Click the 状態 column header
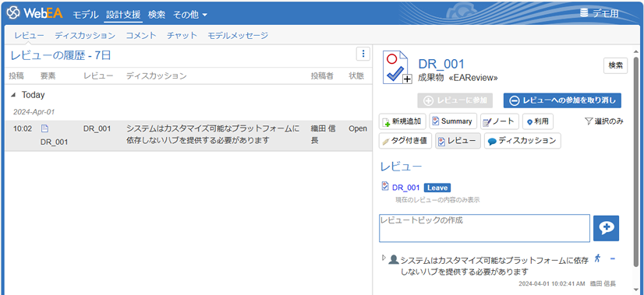The width and height of the screenshot is (644, 295). (356, 76)
